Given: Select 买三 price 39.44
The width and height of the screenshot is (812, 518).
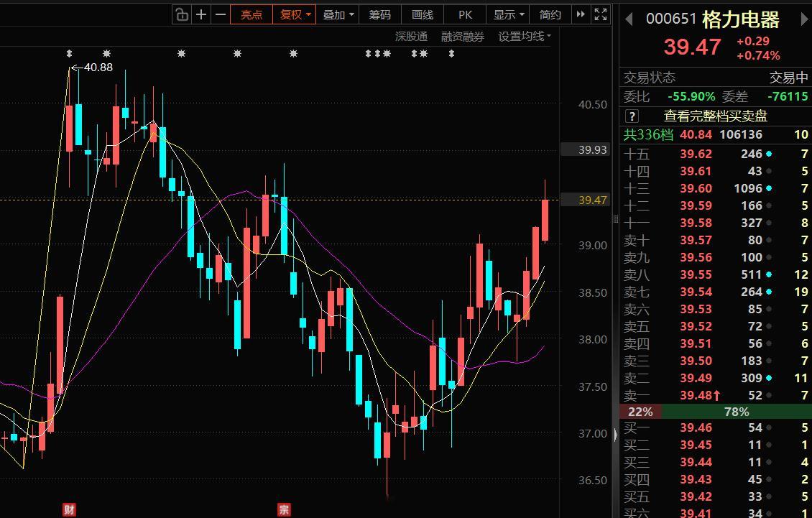Looking at the screenshot, I should [x=696, y=462].
